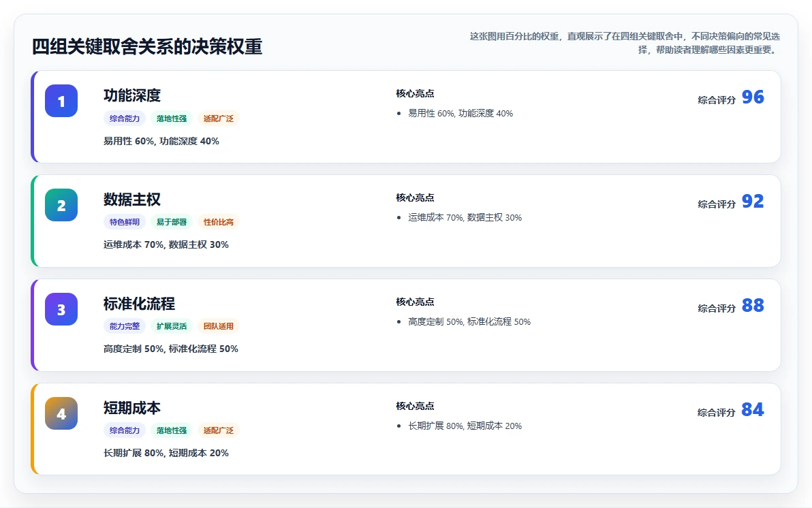Click the bullet item 高度定制 50%, 标准化流程 50%
Screen dimensions: 812x508
click(x=469, y=321)
